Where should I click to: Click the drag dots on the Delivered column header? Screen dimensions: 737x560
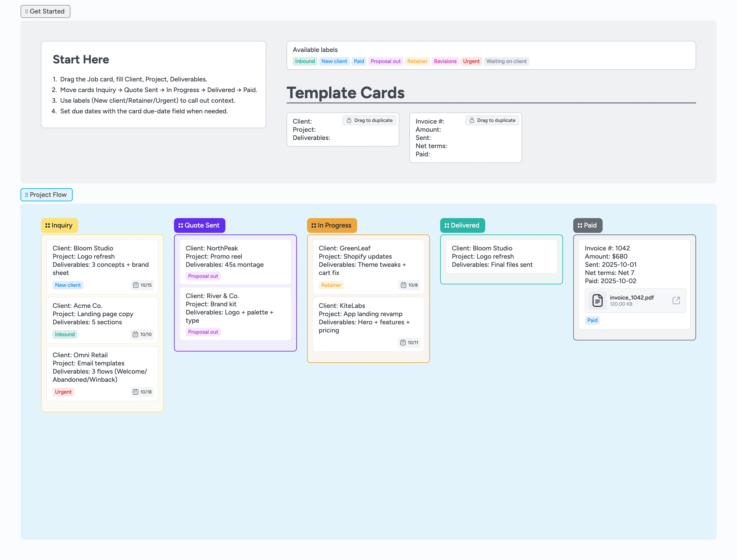click(447, 225)
